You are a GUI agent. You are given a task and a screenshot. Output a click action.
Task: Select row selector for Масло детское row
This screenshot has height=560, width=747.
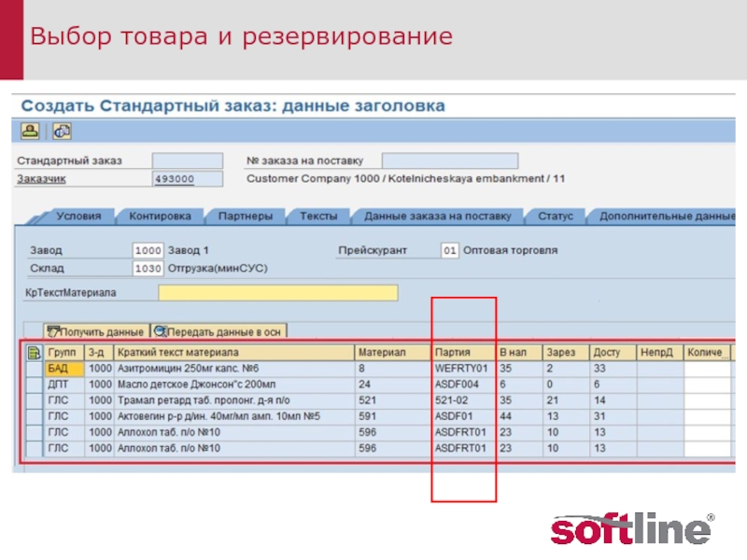point(35,385)
